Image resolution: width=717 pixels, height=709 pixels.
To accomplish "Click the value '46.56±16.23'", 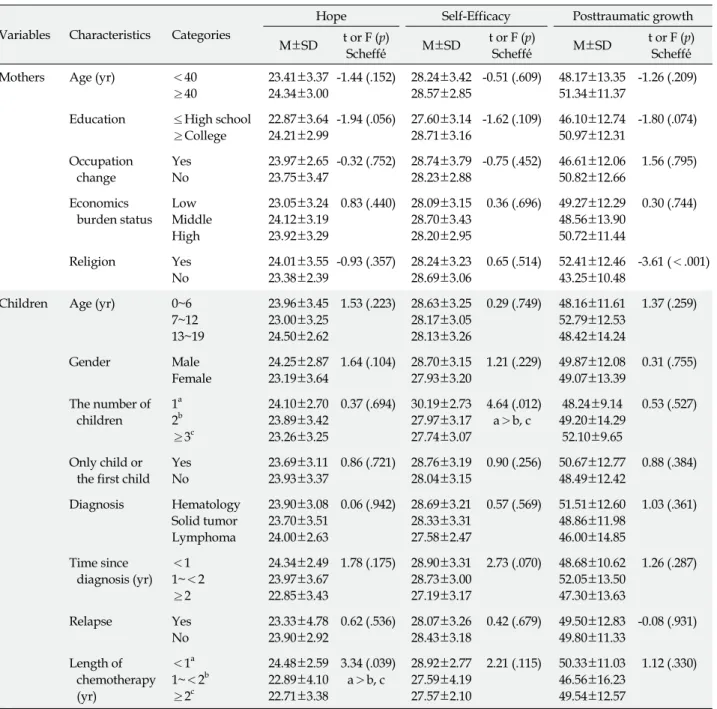I will 592,680.
